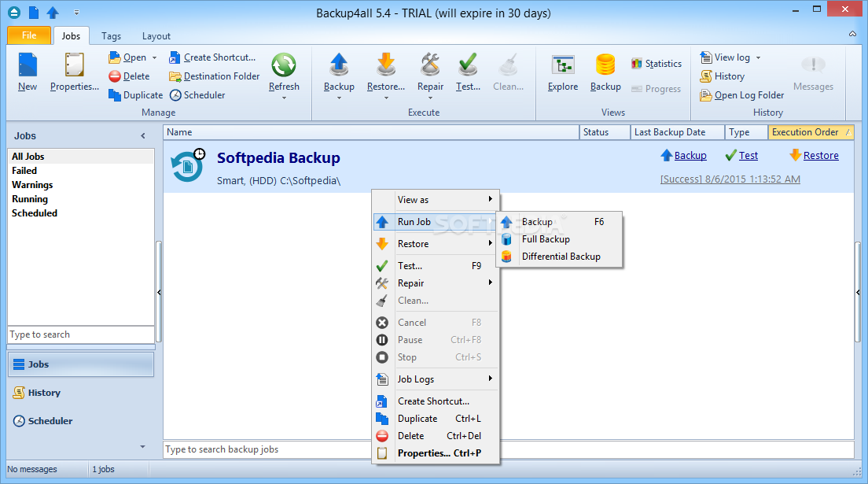This screenshot has height=484, width=868.
Task: Expand the View as submenu
Action: click(435, 200)
